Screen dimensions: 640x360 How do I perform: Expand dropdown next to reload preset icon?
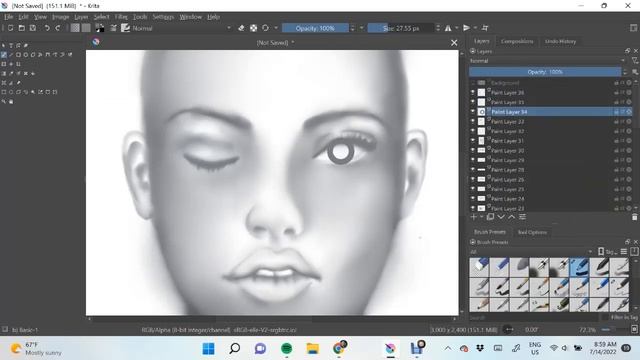(276, 28)
